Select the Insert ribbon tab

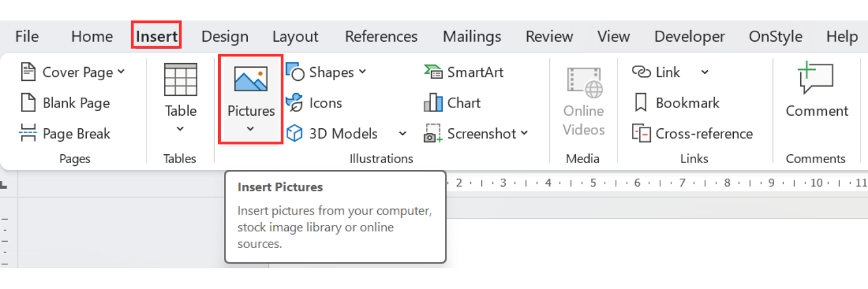[156, 36]
